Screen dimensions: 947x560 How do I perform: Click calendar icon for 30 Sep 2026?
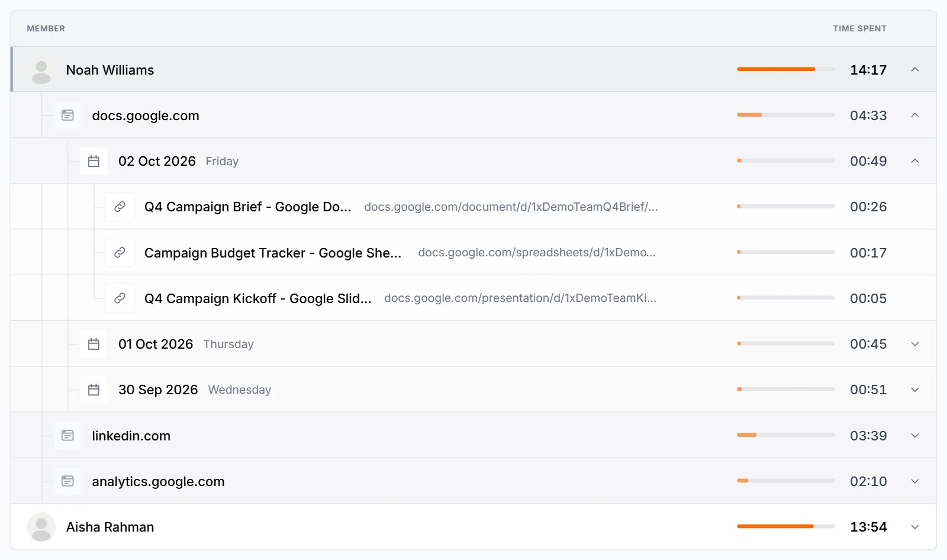click(x=94, y=390)
